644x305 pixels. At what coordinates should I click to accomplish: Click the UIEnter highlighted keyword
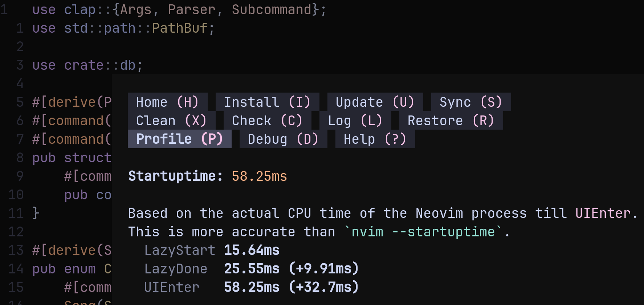point(603,213)
